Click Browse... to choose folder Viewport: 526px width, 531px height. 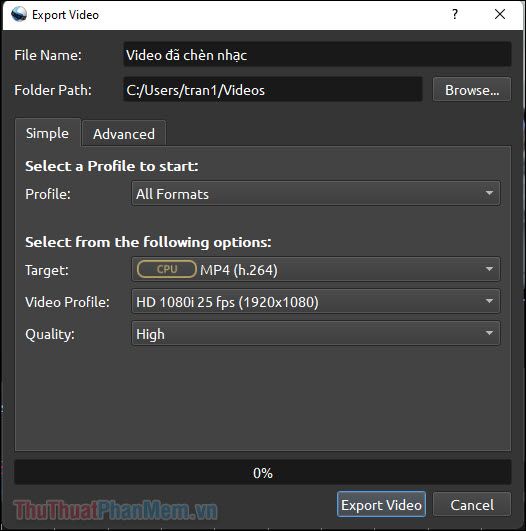point(472,89)
